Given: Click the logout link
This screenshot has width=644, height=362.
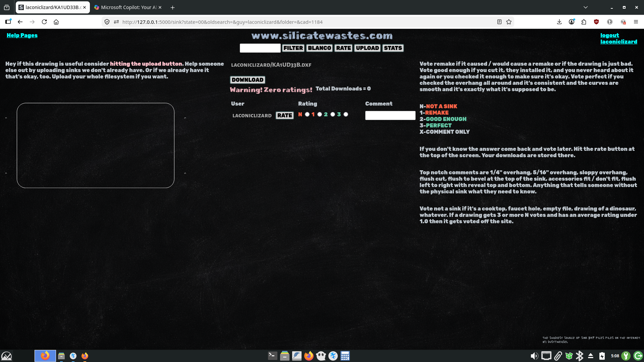Looking at the screenshot, I should coord(609,35).
